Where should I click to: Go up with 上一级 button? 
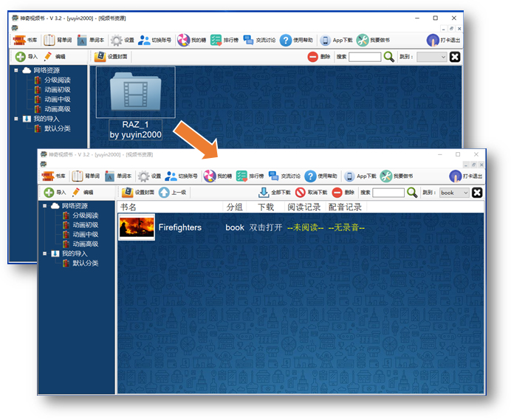(x=172, y=192)
